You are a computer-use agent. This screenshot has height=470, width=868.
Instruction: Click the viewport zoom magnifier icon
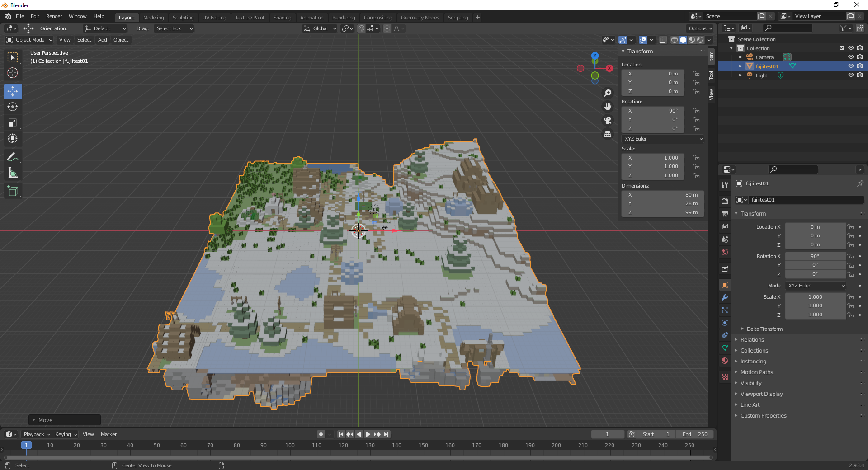(x=608, y=93)
